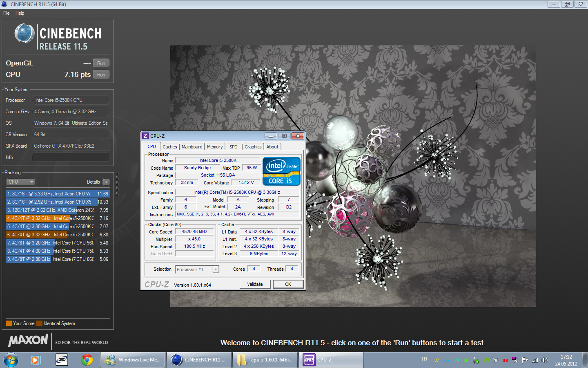Switch to the SPD tab in CPU-Z
This screenshot has height=368, width=588.
click(x=234, y=147)
